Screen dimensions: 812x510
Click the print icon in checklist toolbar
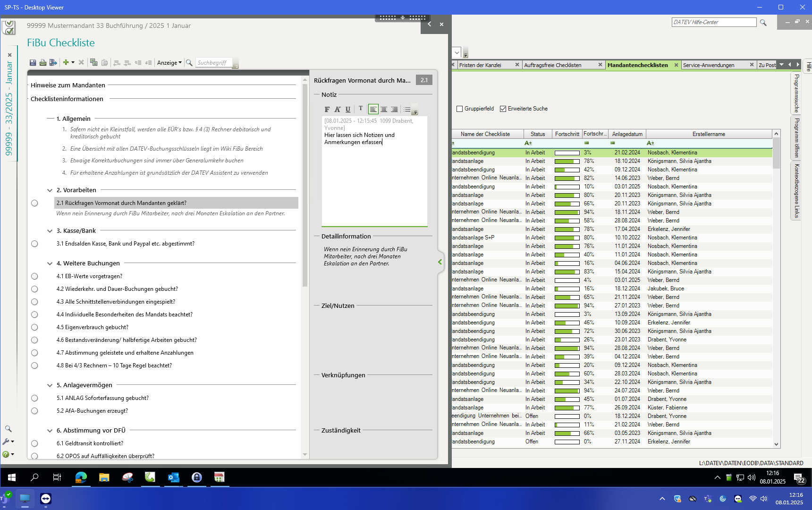[x=43, y=62]
